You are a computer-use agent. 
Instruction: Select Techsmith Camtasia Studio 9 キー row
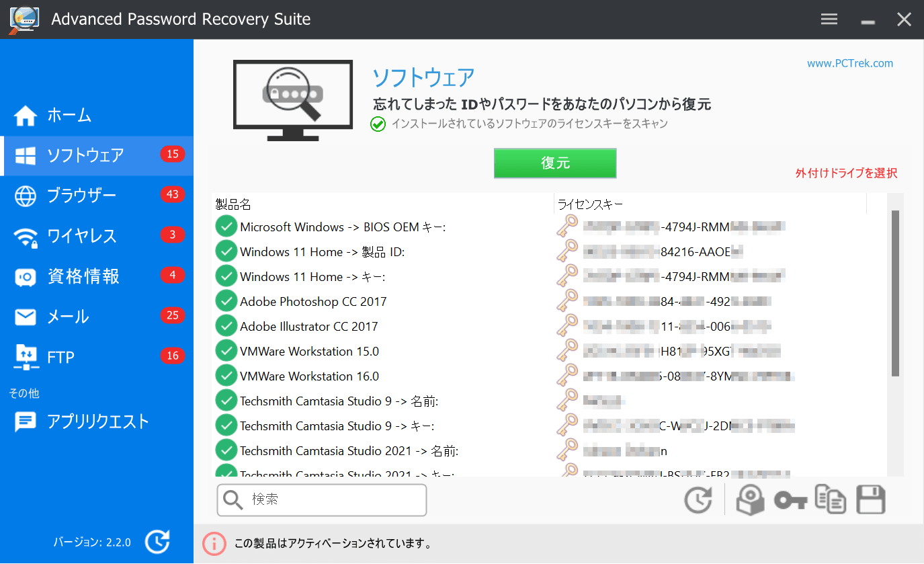tap(549, 426)
